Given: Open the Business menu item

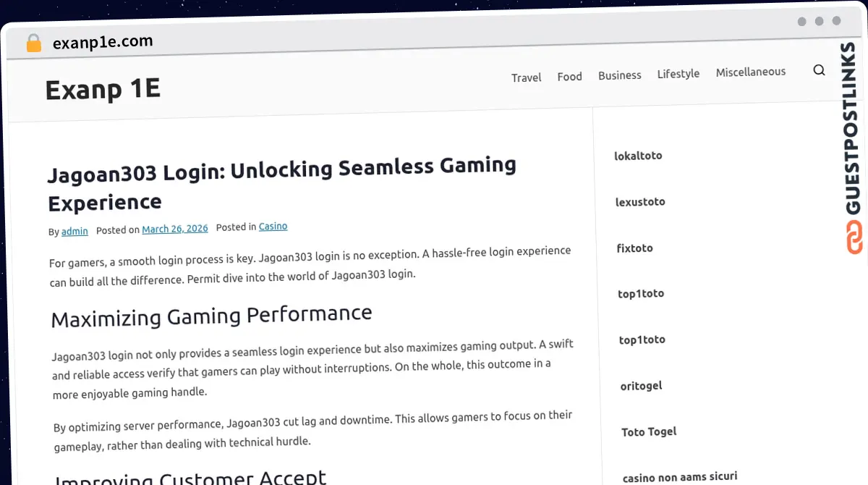Looking at the screenshot, I should (x=619, y=75).
